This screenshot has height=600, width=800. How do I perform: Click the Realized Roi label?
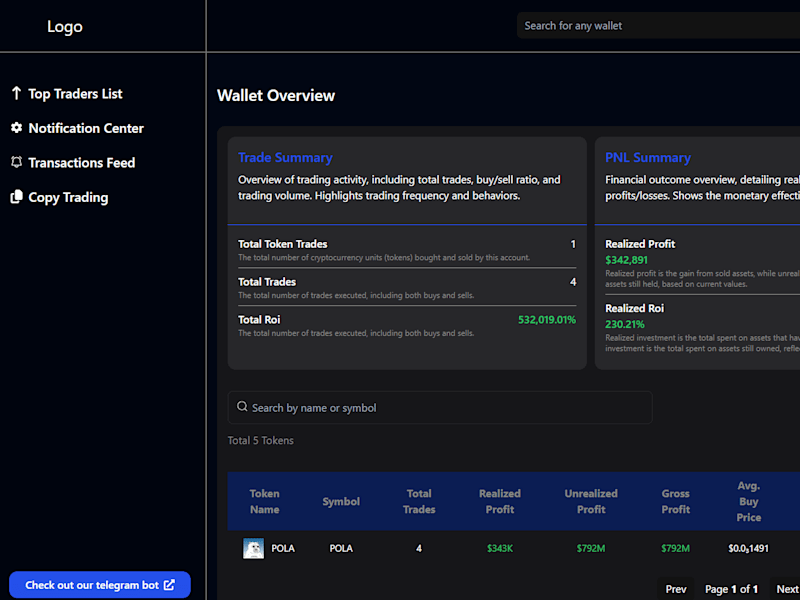pos(635,309)
